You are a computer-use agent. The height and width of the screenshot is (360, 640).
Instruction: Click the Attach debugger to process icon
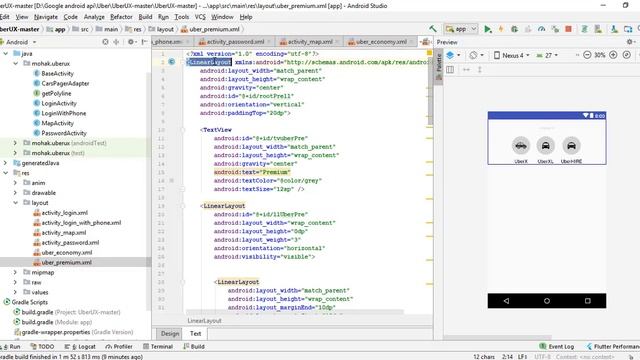tap(555, 29)
